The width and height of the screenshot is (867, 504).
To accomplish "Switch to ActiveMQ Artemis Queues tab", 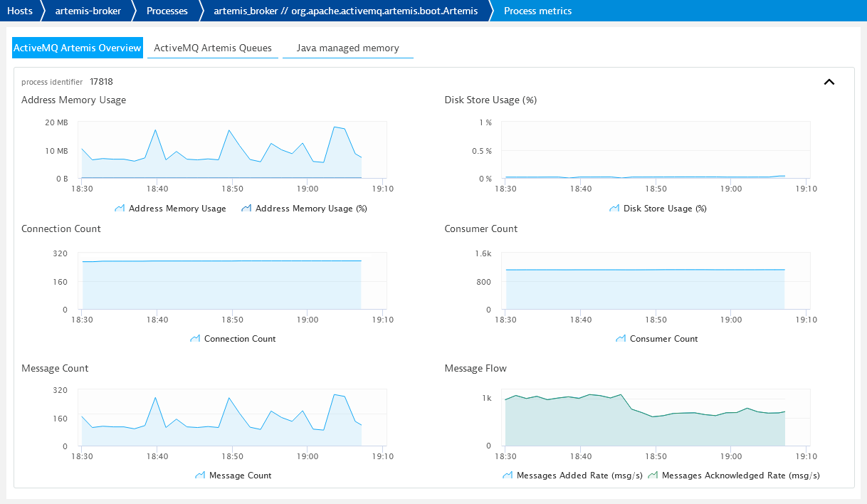I will (213, 48).
